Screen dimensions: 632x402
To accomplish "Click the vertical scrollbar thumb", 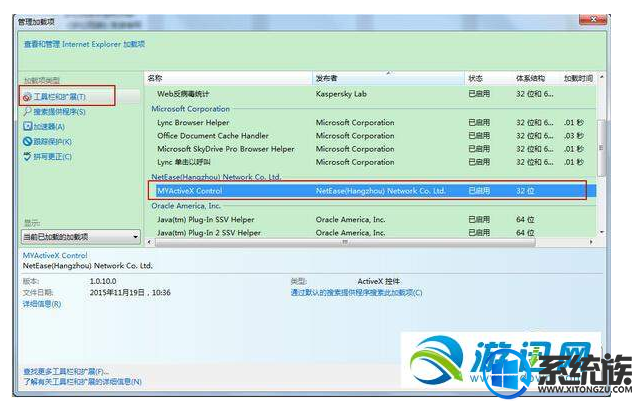I will click(x=601, y=148).
